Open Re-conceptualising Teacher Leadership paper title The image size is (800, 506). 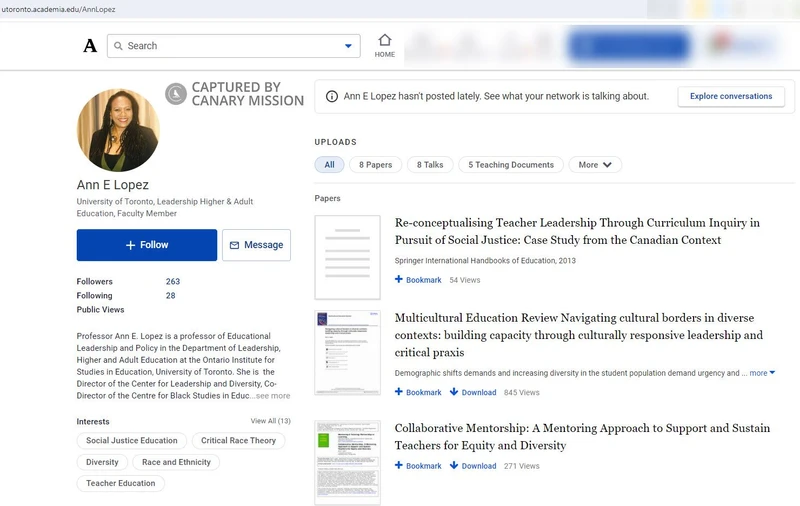coord(577,232)
